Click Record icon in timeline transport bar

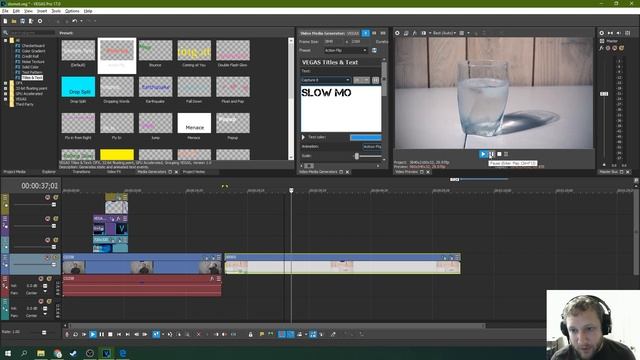point(67,334)
